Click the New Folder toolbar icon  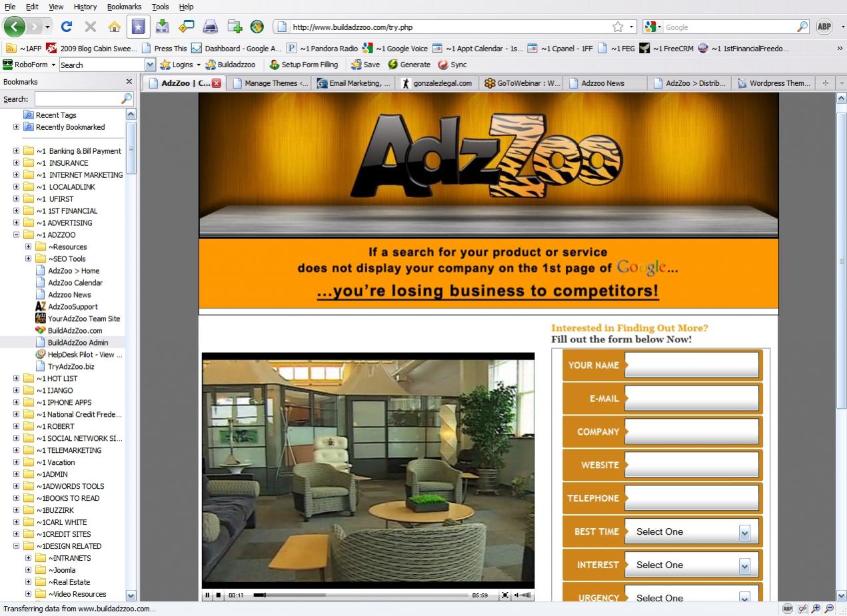tap(234, 27)
